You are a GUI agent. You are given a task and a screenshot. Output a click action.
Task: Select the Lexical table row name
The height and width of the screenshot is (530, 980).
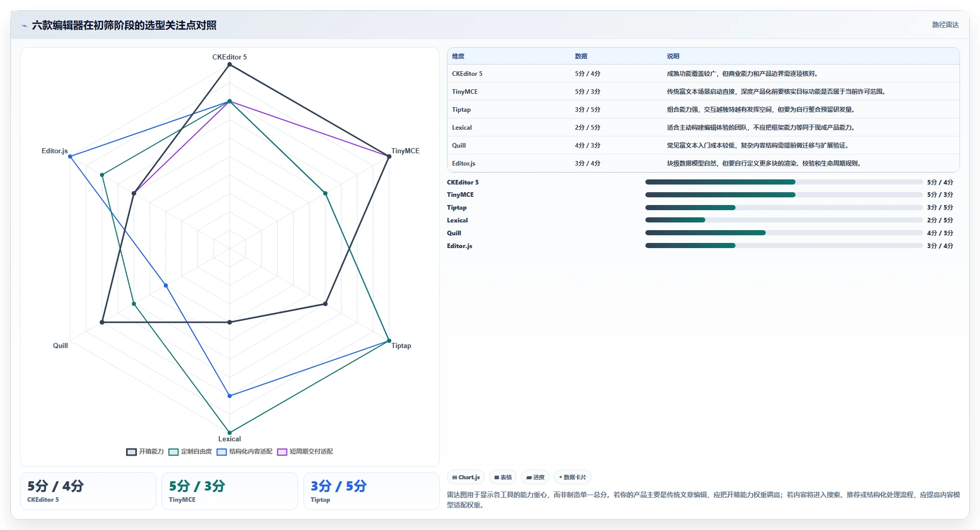pyautogui.click(x=462, y=128)
